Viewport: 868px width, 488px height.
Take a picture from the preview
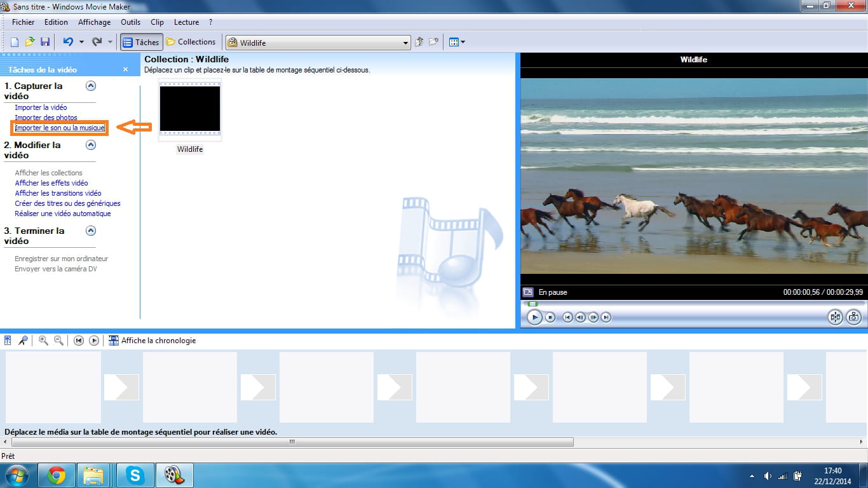click(x=853, y=317)
